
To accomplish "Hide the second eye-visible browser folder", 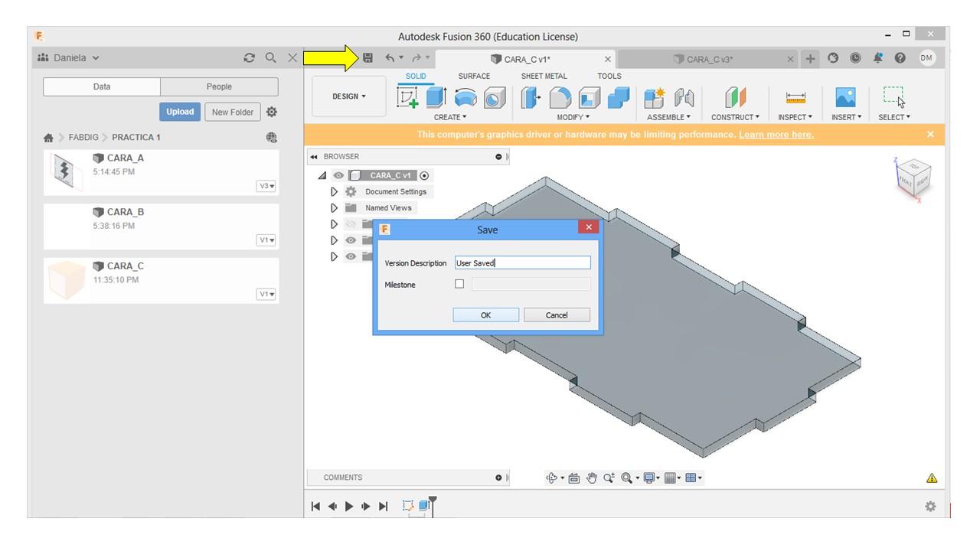I will coord(351,240).
